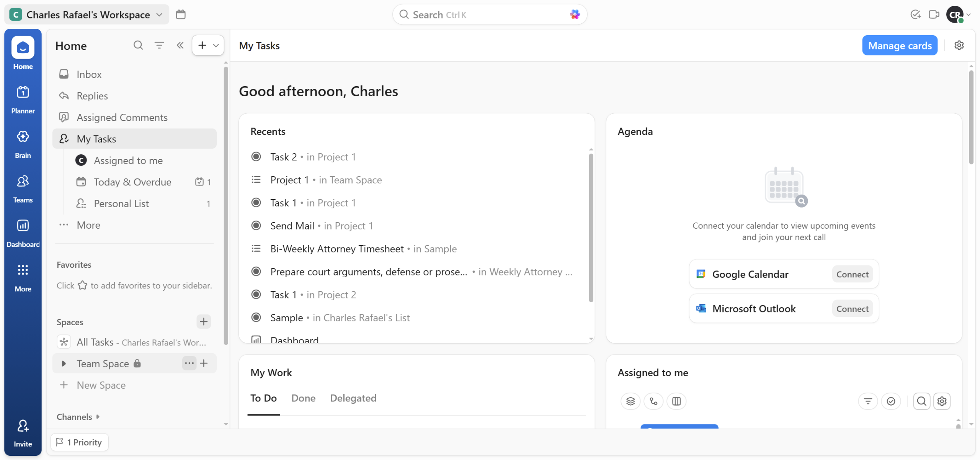Switch to the Done tab
This screenshot has width=980, height=460.
[303, 398]
